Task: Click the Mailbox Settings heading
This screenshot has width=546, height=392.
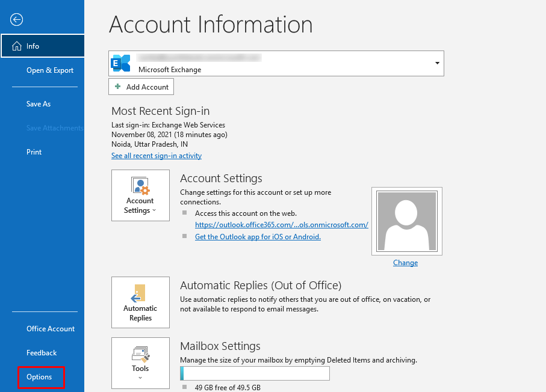Action: click(x=220, y=346)
